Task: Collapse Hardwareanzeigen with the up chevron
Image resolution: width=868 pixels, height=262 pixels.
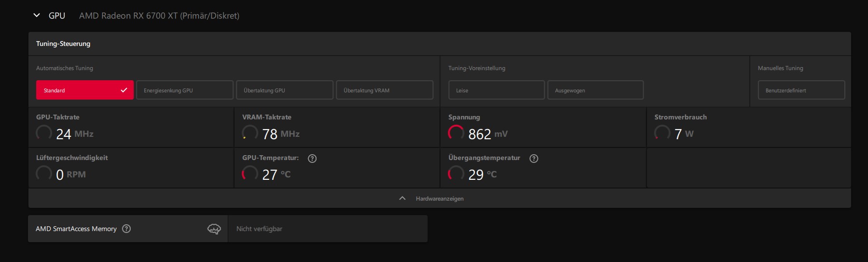Action: click(402, 199)
